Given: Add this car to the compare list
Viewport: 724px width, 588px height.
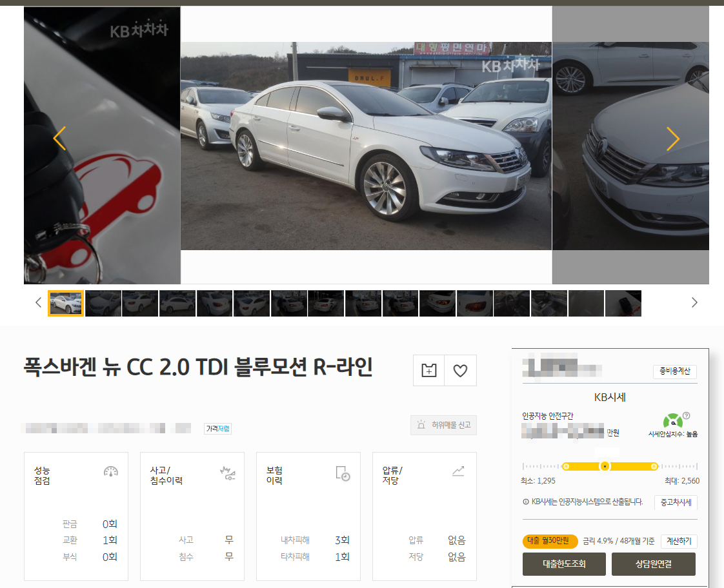Looking at the screenshot, I should (x=428, y=370).
